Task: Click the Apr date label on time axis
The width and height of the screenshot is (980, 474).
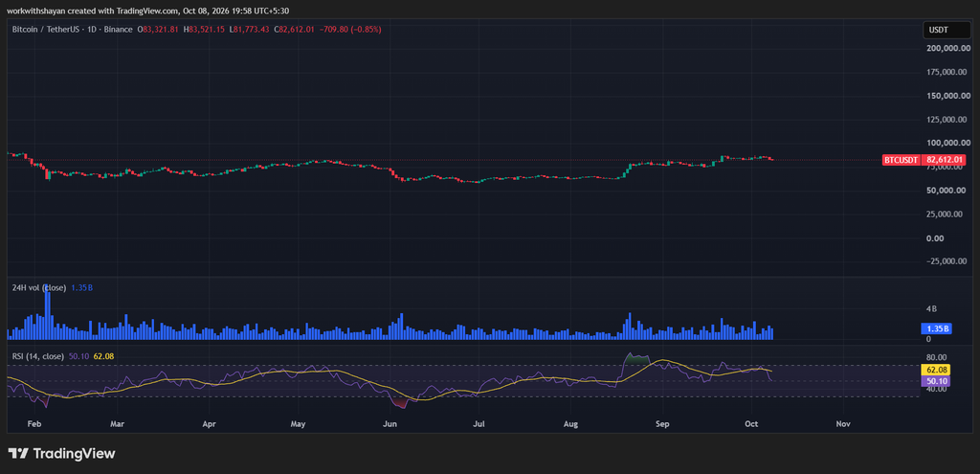Action: click(x=210, y=424)
